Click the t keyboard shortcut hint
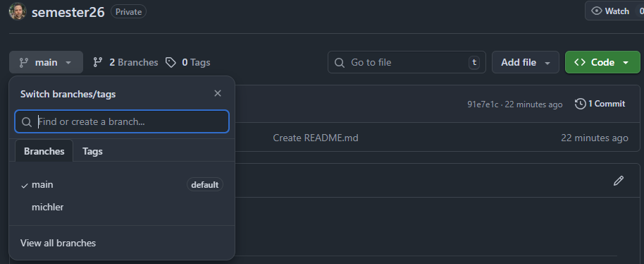Screen dimensions: 644x264 [x=474, y=62]
